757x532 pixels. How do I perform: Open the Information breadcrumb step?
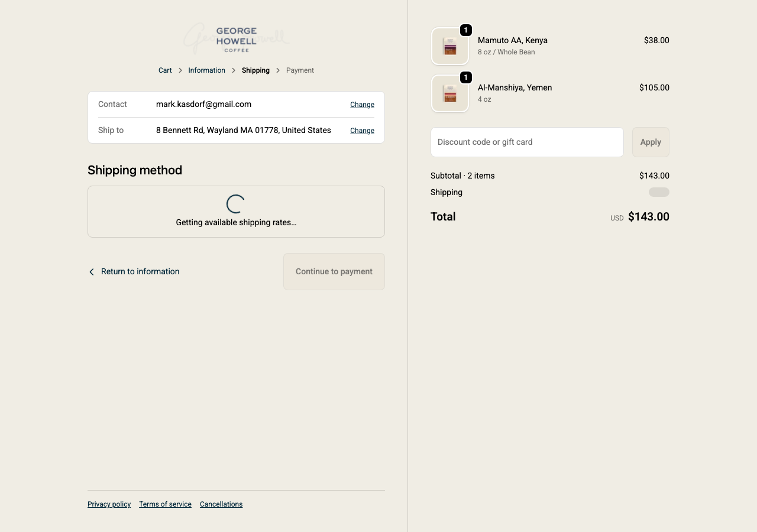click(206, 70)
